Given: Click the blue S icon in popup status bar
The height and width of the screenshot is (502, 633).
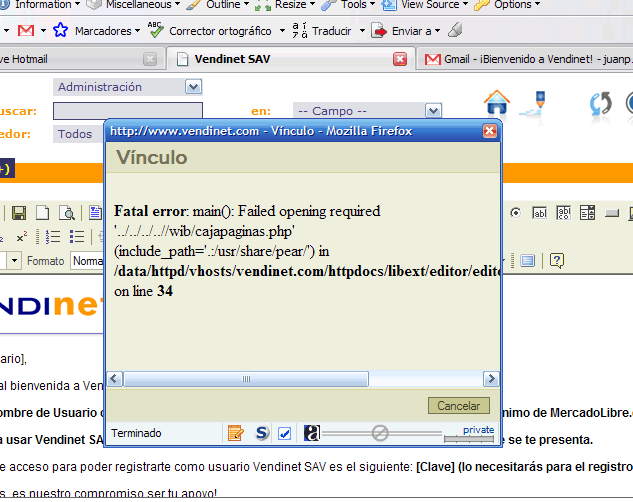Looking at the screenshot, I should pyautogui.click(x=262, y=433).
